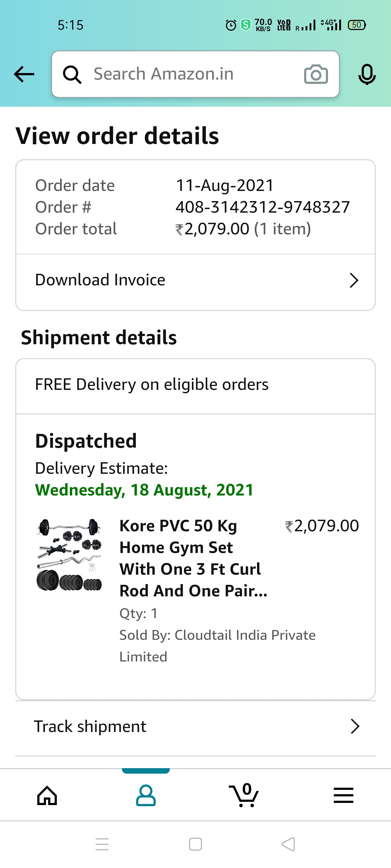
Task: Tap the microphone voice search icon
Action: click(367, 75)
